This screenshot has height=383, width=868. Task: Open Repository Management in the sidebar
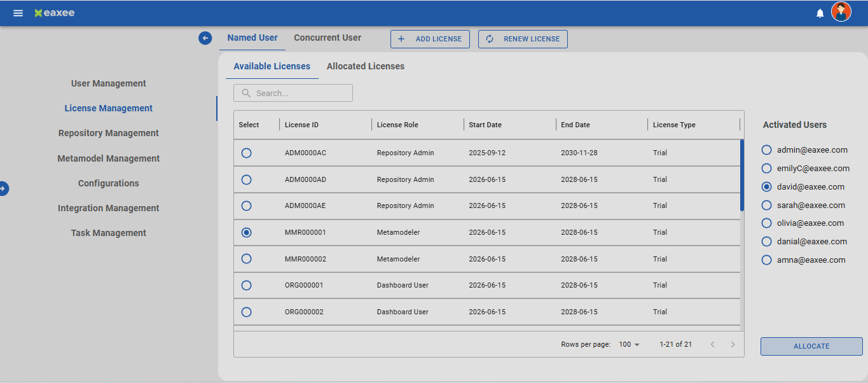pos(109,133)
